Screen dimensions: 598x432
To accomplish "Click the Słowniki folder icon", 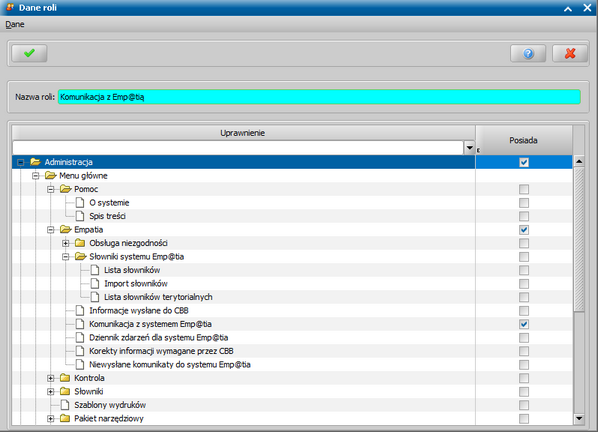I will (x=65, y=391).
